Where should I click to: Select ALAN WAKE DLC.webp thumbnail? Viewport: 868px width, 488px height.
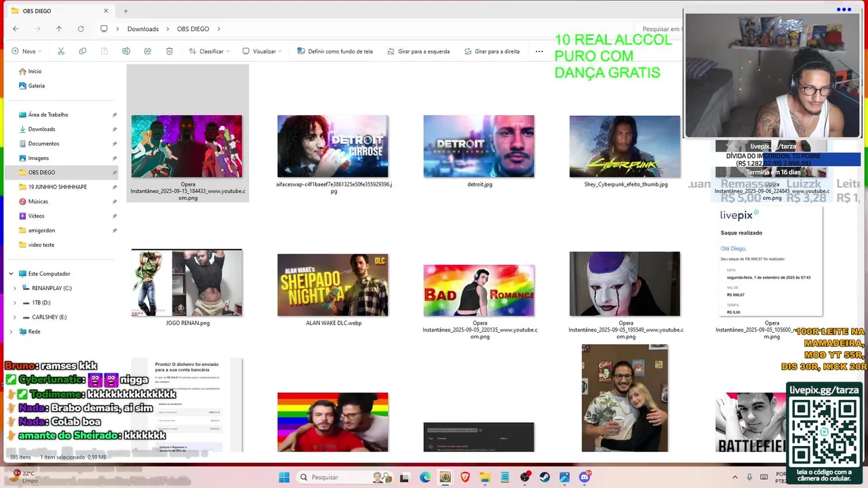point(333,285)
